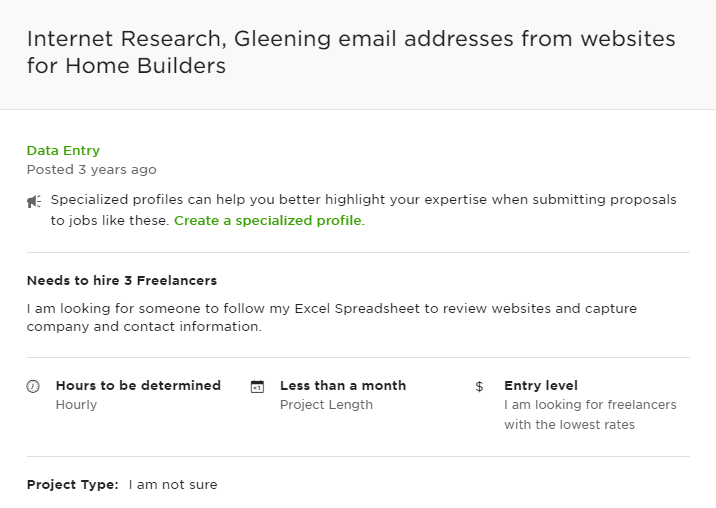Click the lowest rates description text
Screen dimensions: 716x508
pos(590,415)
